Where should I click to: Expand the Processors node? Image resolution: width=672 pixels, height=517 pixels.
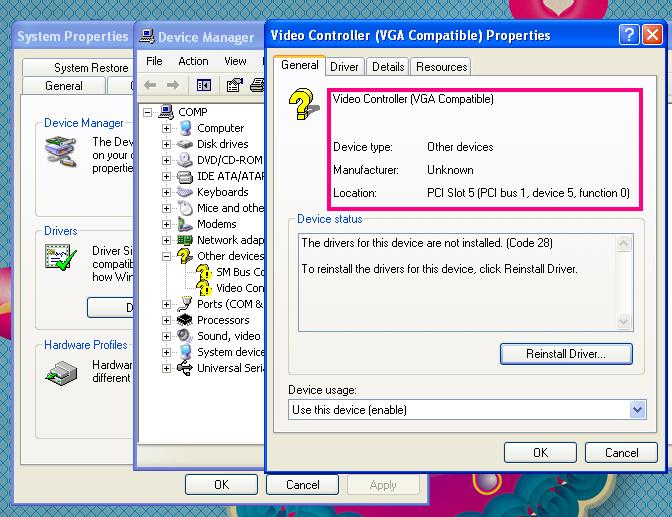pos(166,320)
